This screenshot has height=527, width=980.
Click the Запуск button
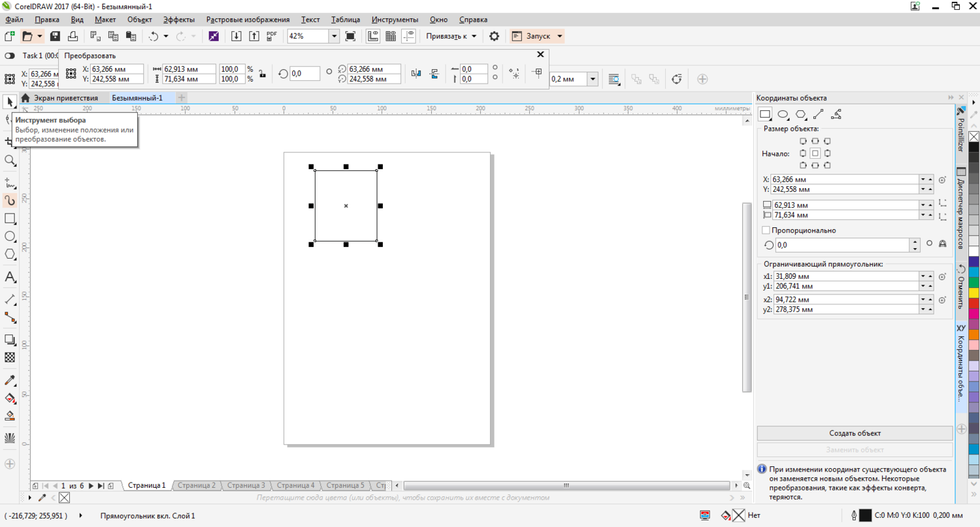click(538, 37)
